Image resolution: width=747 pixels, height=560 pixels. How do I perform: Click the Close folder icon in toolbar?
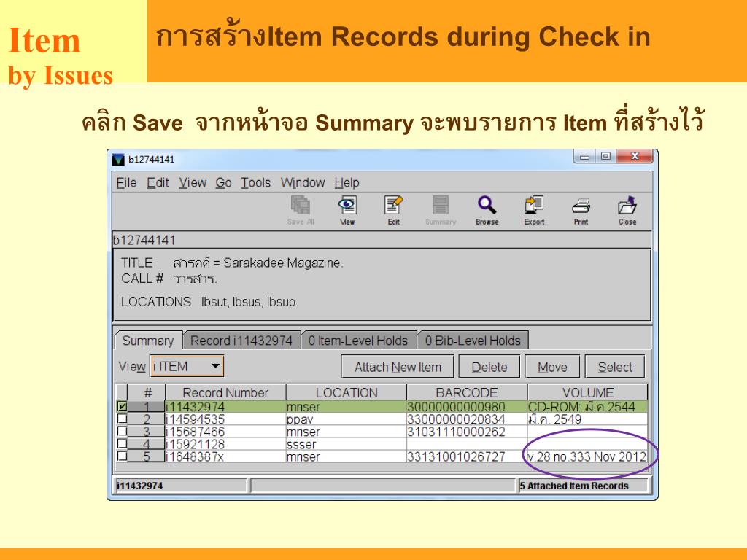(x=627, y=210)
